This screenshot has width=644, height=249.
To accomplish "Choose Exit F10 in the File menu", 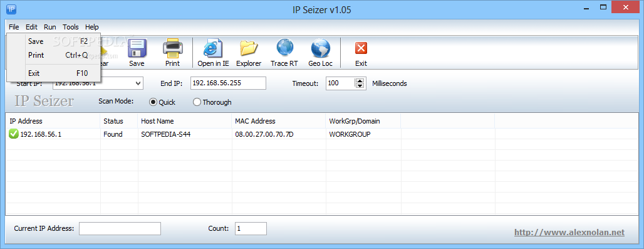I will 54,73.
